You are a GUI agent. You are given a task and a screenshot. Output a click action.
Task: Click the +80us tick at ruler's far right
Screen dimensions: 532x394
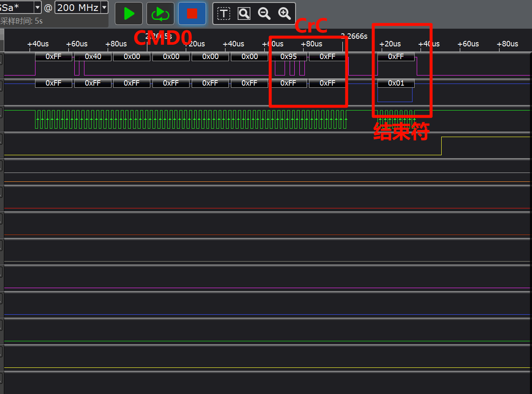tap(507, 44)
